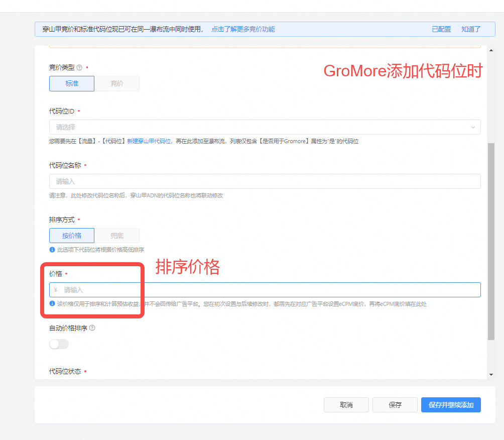Expand the 请选择 dropdown via its chevron
504x440 pixels.
tap(472, 128)
